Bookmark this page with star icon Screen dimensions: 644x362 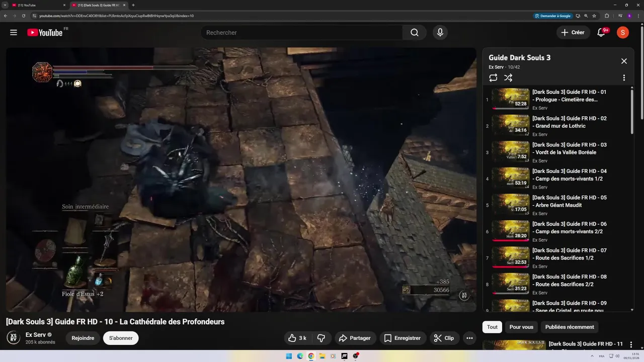coord(594,16)
